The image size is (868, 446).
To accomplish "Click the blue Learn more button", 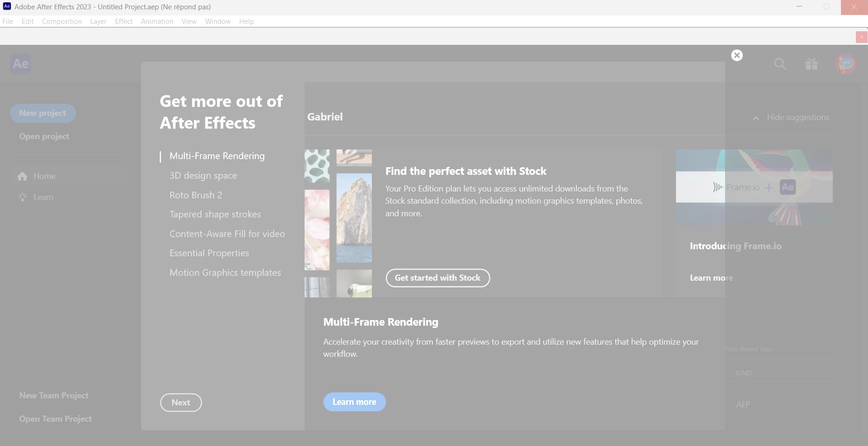I will point(355,402).
